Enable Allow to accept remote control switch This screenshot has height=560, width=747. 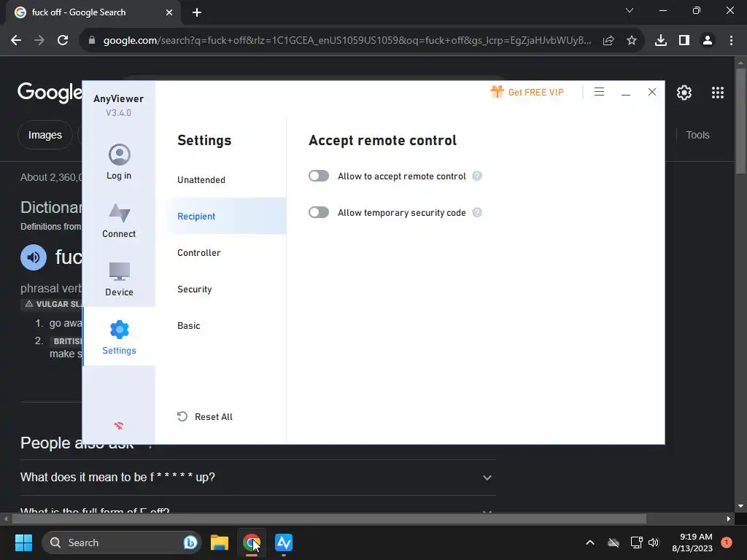click(319, 176)
